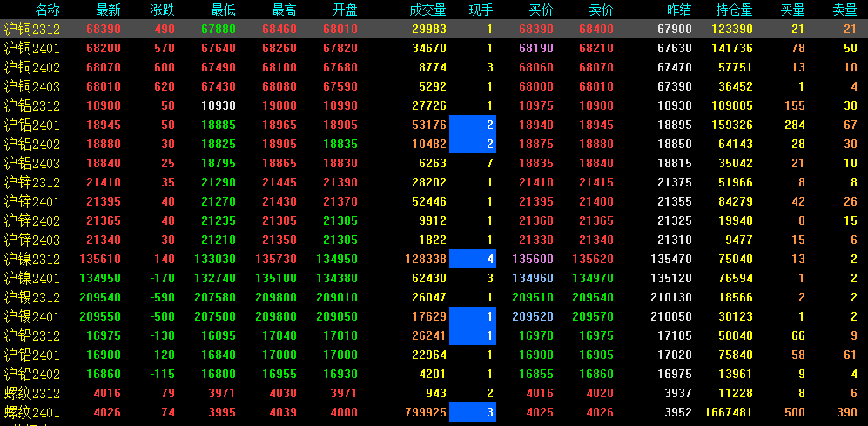This screenshot has width=868, height=426.
Task: Click the 卖价 column header
Action: tap(602, 10)
